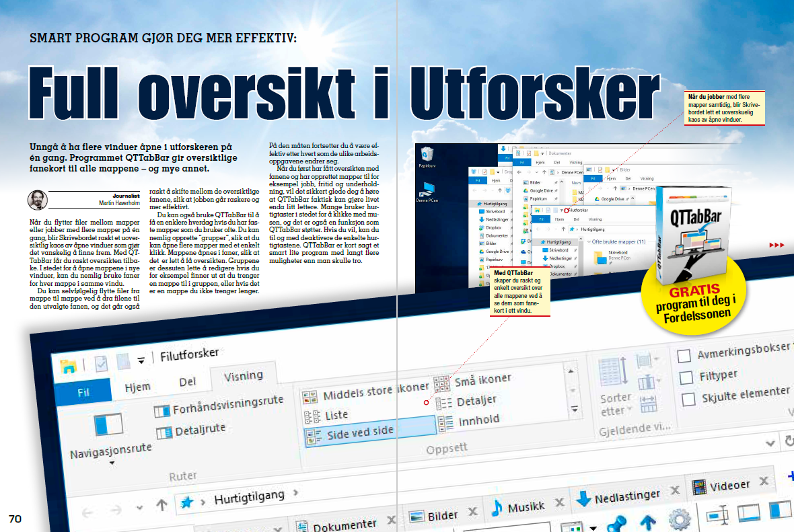Click the Properties checkmark icon in the quick access toolbar
This screenshot has width=794, height=532.
tap(102, 363)
